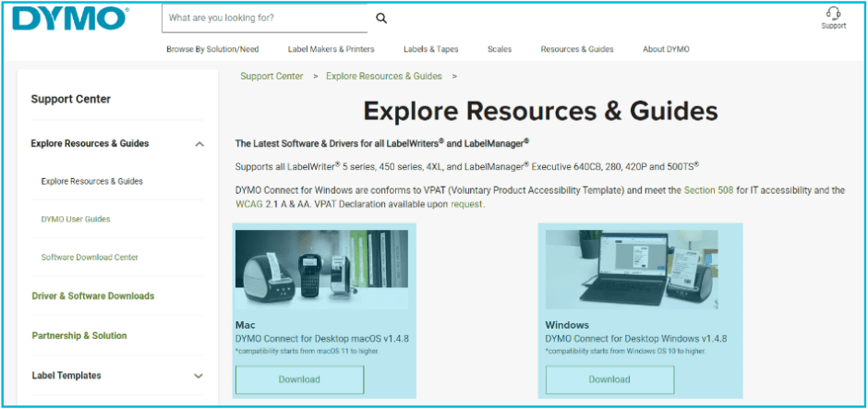This screenshot has height=409, width=868.
Task: Select Explore Resources & Guides sidebar sub-item
Action: click(92, 182)
